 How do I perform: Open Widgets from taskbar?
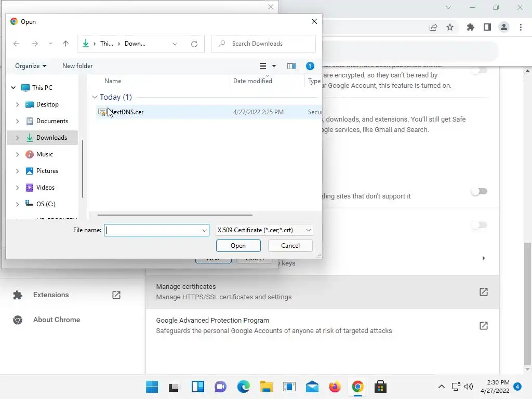tap(198, 387)
